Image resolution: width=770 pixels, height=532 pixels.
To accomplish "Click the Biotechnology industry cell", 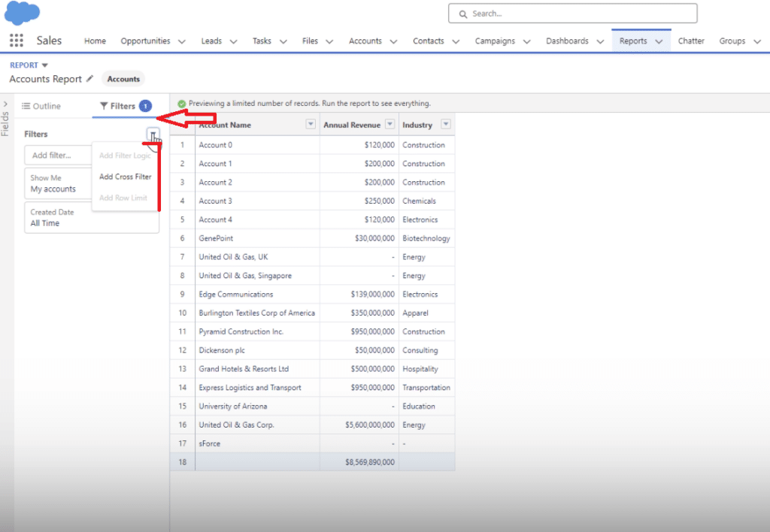I will click(x=427, y=238).
